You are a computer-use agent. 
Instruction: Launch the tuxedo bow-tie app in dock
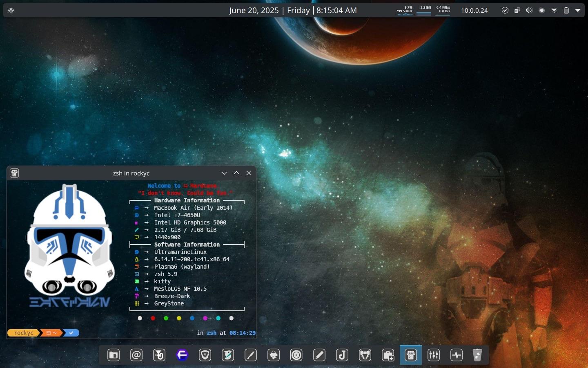(x=365, y=355)
